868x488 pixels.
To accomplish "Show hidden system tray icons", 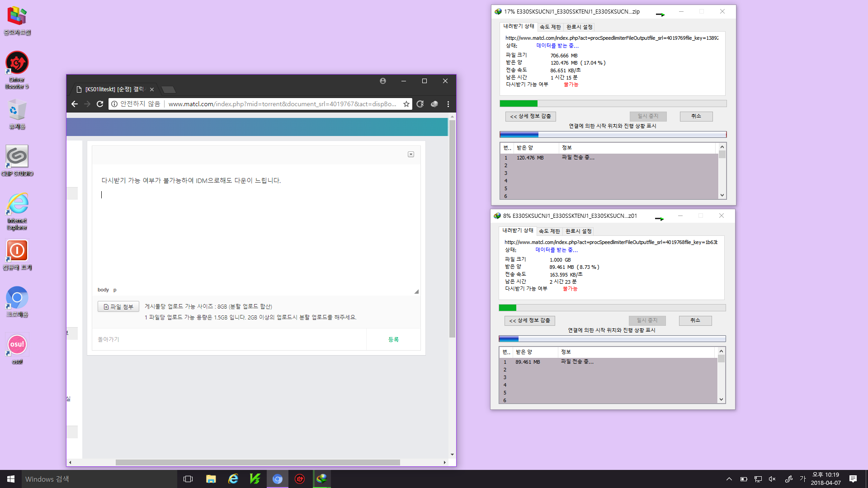I will (x=729, y=479).
